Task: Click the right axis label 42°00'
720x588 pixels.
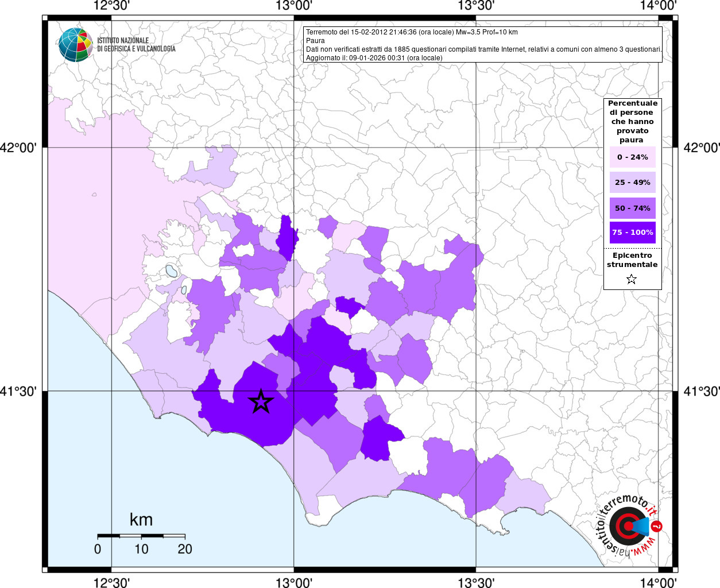Action: [x=702, y=148]
